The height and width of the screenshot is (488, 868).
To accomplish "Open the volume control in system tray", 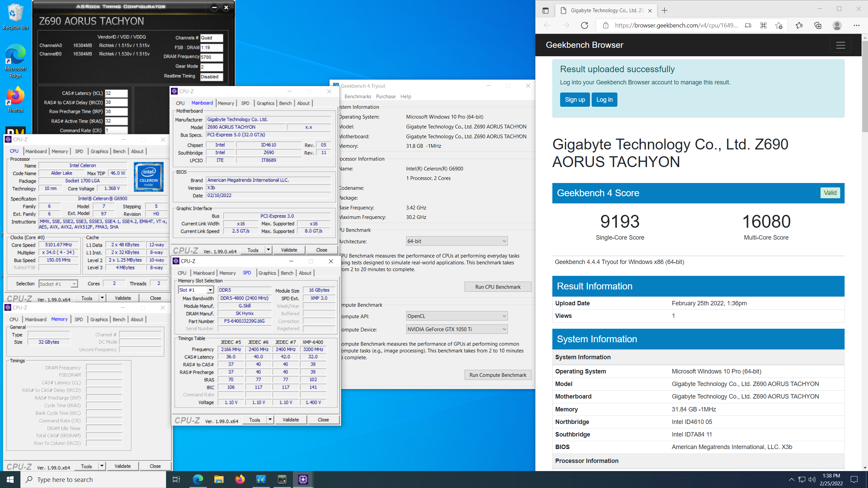I will tap(812, 479).
